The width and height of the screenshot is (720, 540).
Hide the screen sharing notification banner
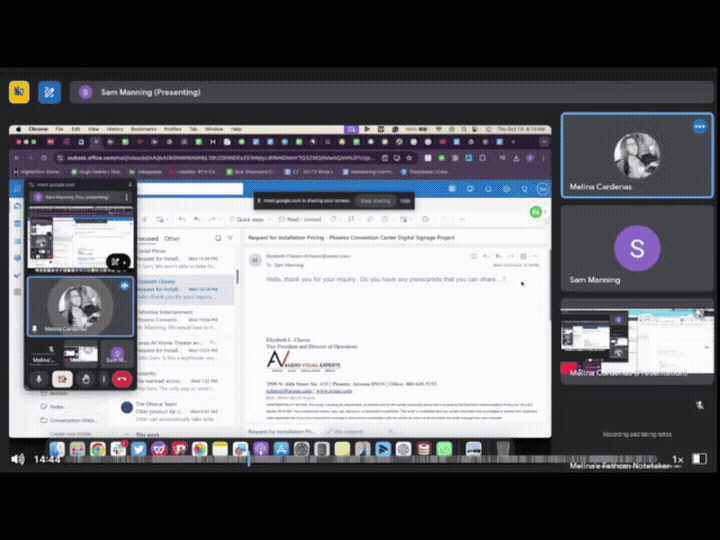[x=405, y=201]
